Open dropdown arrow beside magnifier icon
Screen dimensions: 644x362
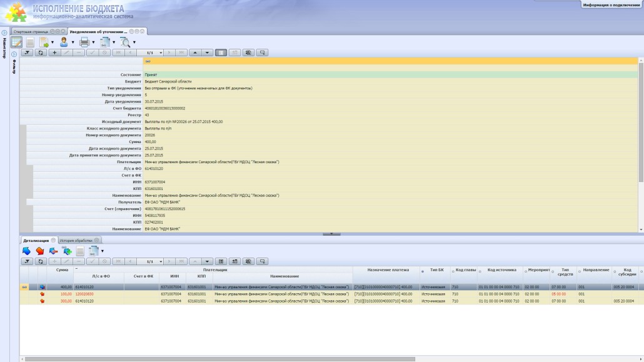click(x=134, y=43)
